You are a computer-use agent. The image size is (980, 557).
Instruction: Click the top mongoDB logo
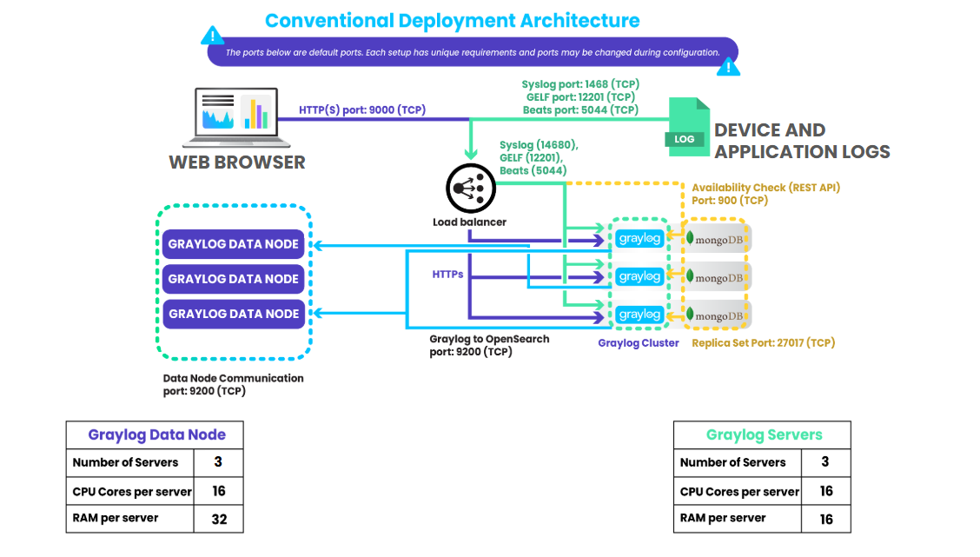(715, 239)
